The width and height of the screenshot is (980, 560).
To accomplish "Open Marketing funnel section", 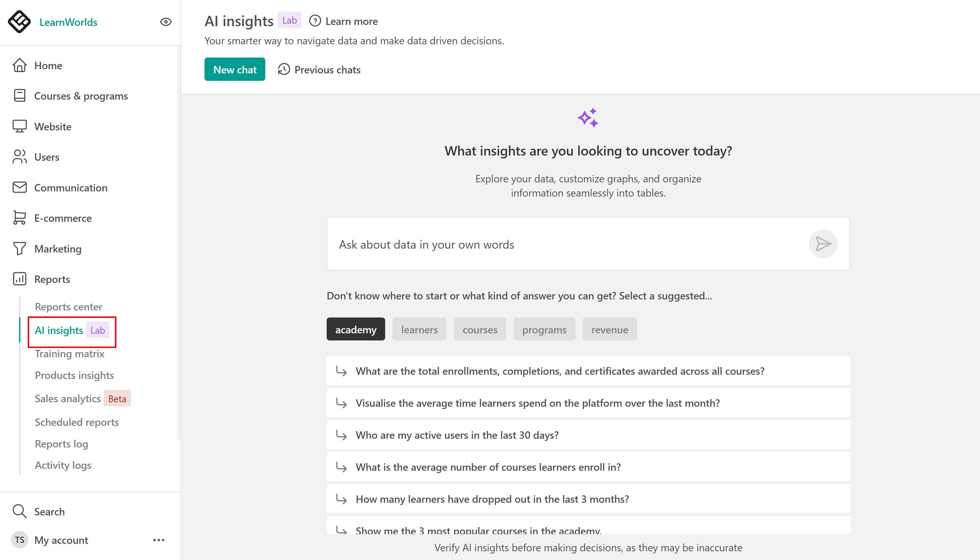I will (x=58, y=249).
